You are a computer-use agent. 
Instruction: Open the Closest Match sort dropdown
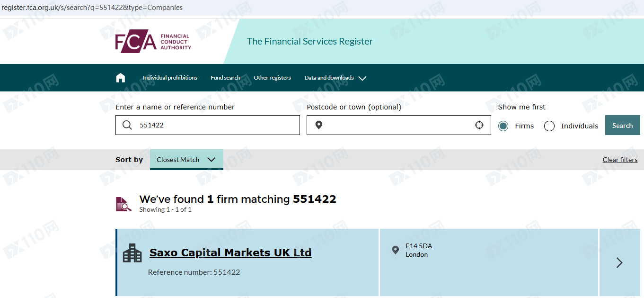tap(186, 160)
